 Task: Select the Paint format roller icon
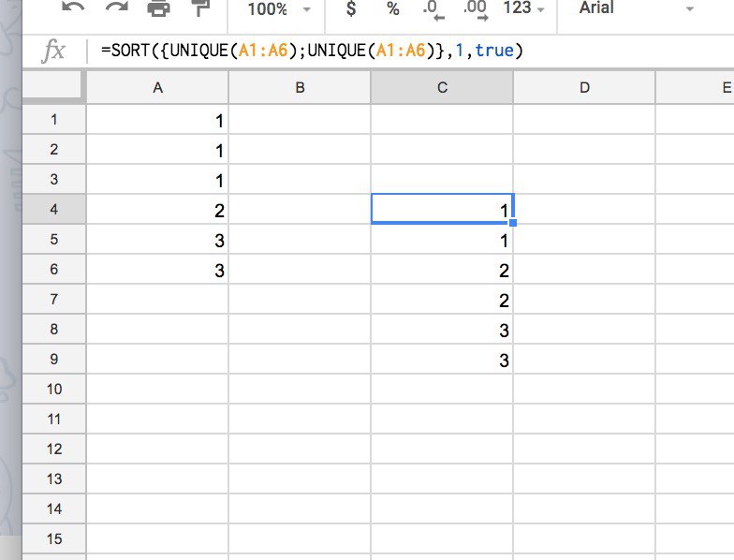click(x=202, y=7)
